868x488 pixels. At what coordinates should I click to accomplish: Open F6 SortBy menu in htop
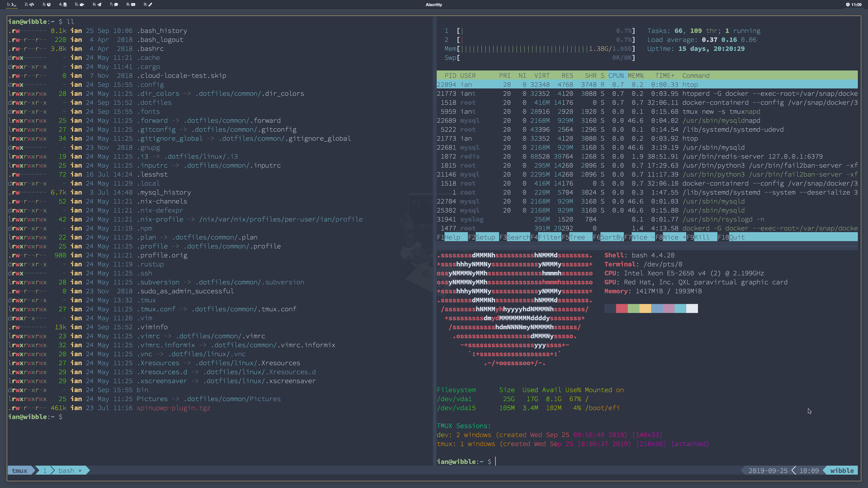611,237
